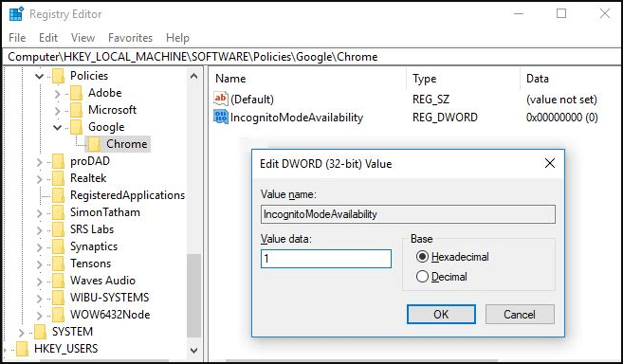Click the tree pane scroll up arrow
Viewport: 623px width, 364px height.
193,76
